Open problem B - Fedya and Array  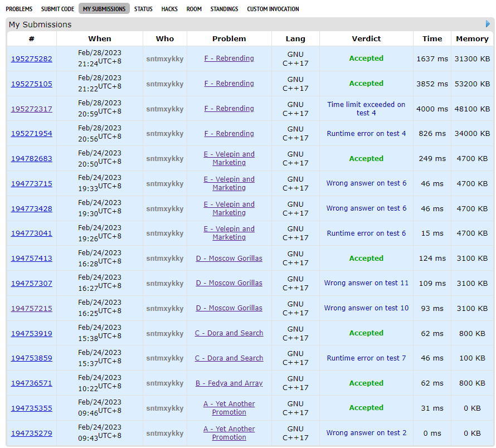click(229, 383)
